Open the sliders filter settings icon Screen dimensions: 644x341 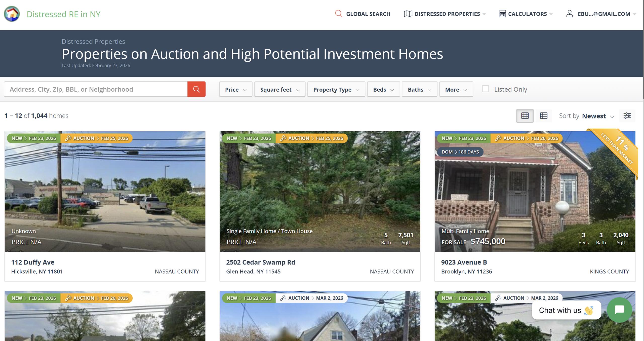(x=627, y=116)
